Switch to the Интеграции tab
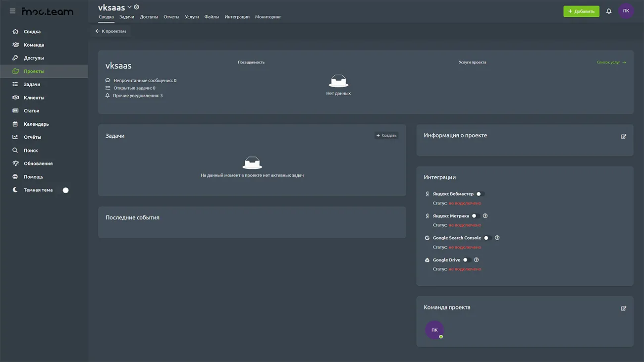Viewport: 644px width, 362px height. click(x=237, y=17)
